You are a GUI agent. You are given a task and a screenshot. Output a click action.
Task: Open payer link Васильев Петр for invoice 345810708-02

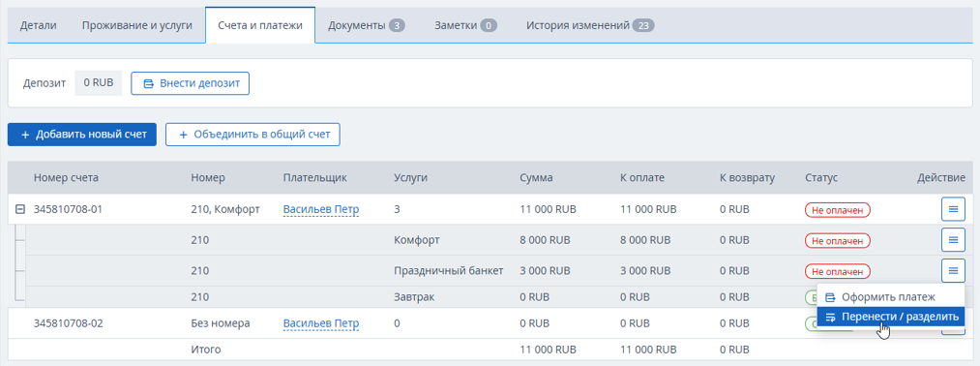pyautogui.click(x=321, y=323)
